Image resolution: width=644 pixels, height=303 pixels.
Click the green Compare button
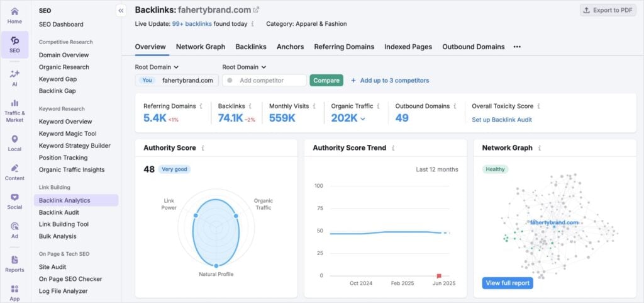click(326, 81)
